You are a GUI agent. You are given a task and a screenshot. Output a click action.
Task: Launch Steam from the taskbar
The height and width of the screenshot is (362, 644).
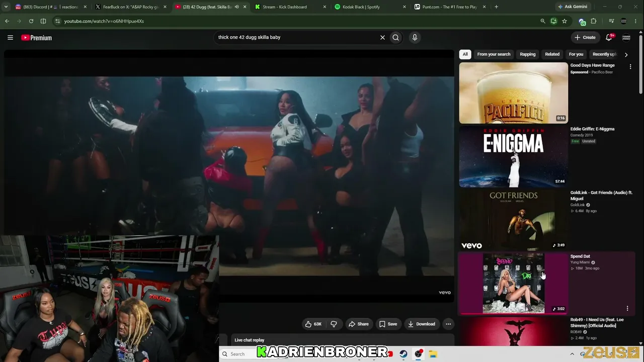[404, 354]
